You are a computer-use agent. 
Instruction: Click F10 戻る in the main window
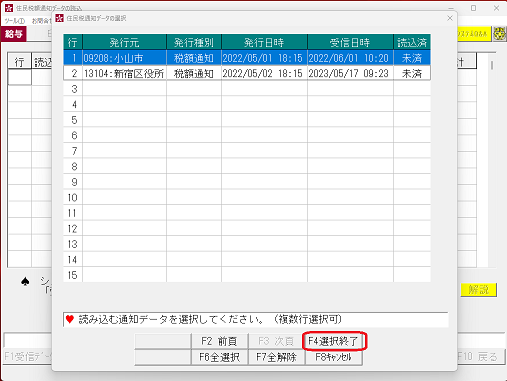[x=481, y=357]
